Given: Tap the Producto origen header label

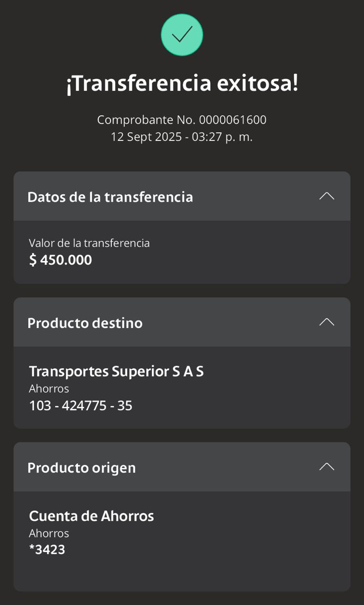Looking at the screenshot, I should [82, 468].
